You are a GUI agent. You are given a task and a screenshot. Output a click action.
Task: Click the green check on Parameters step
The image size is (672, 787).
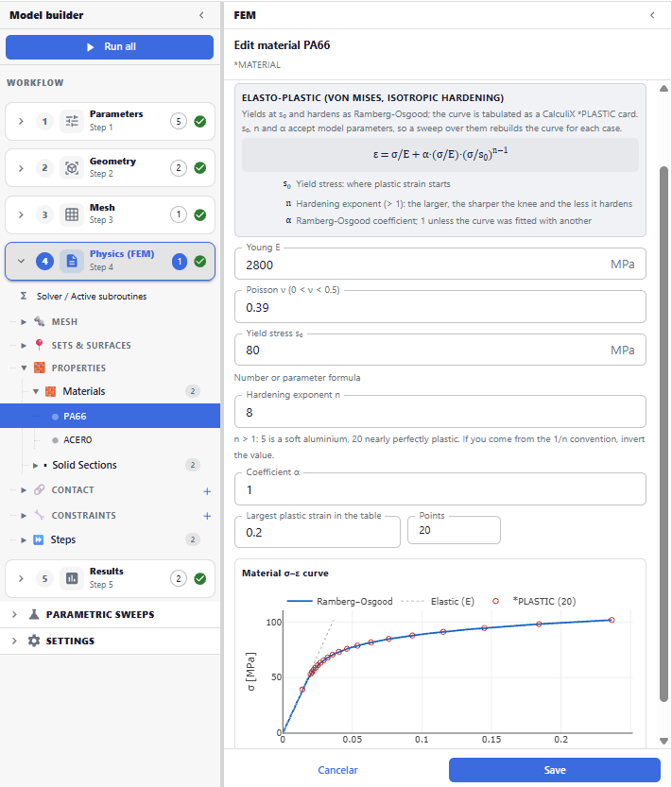[x=199, y=121]
